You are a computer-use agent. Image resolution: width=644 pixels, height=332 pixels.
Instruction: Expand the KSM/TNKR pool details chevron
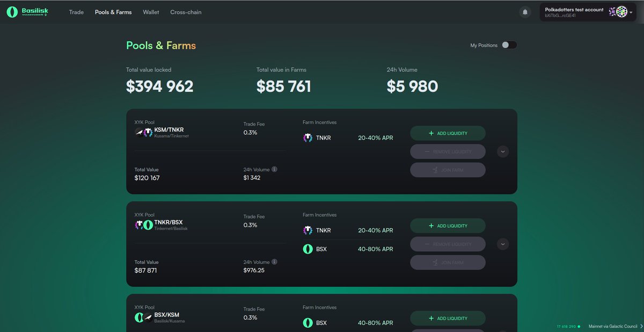pyautogui.click(x=503, y=151)
